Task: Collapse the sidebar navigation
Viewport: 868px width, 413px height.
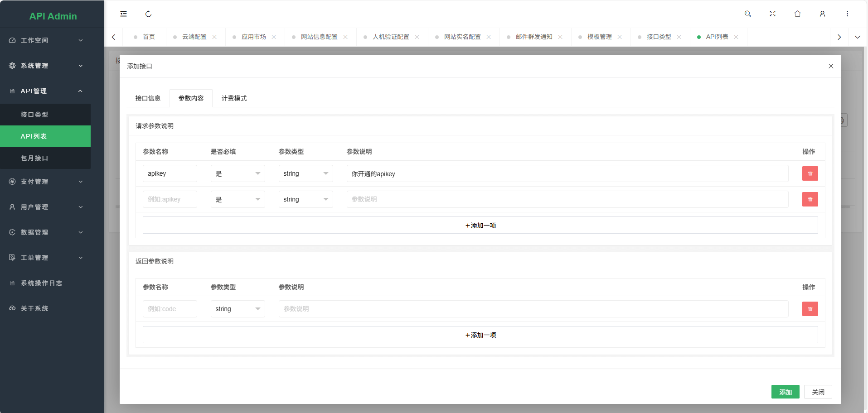Action: click(x=123, y=14)
